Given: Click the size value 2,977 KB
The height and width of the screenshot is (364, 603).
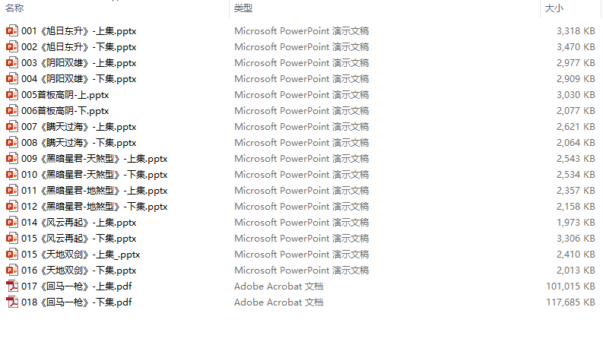Looking at the screenshot, I should pyautogui.click(x=576, y=62).
